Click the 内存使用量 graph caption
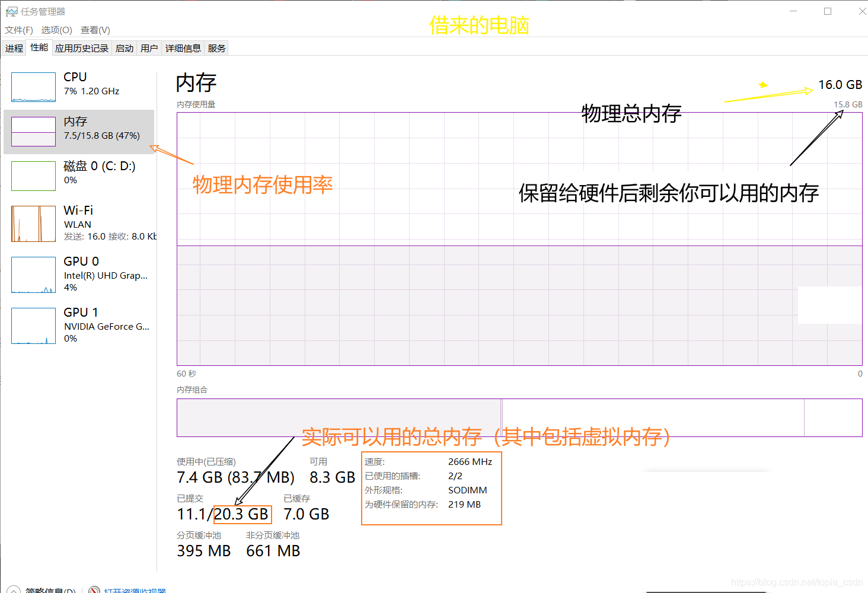The image size is (868, 593). click(196, 104)
